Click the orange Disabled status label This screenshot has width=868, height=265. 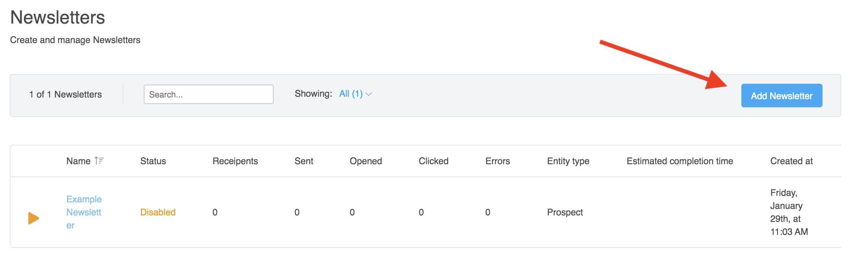[x=158, y=212]
